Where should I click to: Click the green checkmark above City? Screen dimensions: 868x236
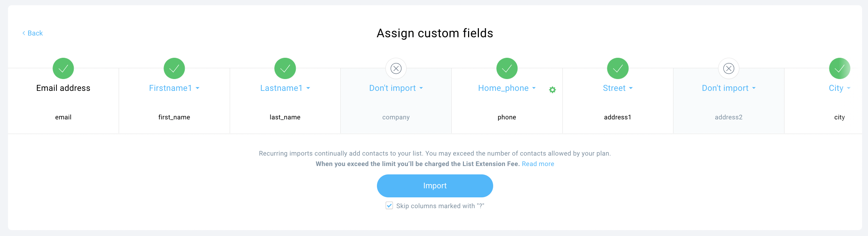tap(839, 68)
